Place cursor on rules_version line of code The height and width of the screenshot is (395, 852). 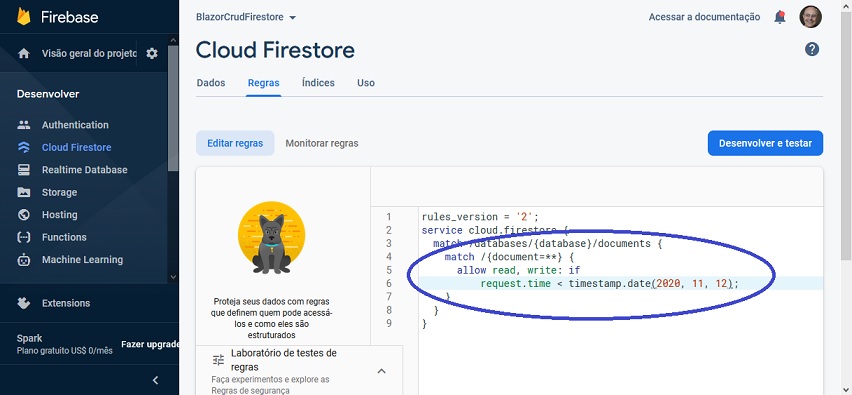(x=480, y=217)
